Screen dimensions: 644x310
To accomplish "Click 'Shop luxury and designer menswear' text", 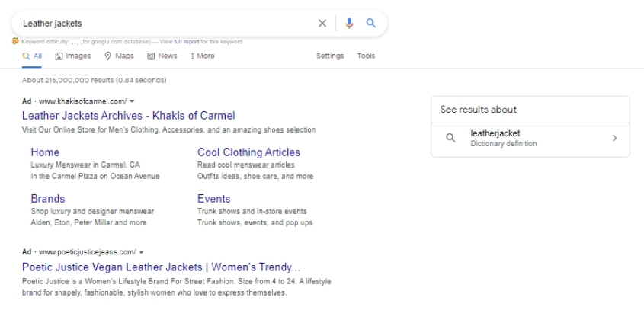I will tap(92, 211).
